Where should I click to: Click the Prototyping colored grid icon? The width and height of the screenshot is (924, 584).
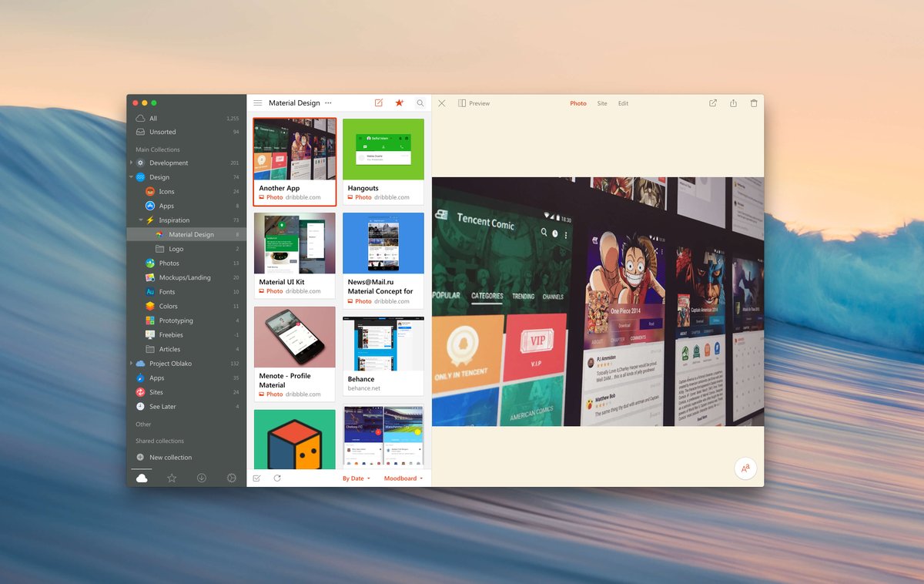pyautogui.click(x=150, y=321)
